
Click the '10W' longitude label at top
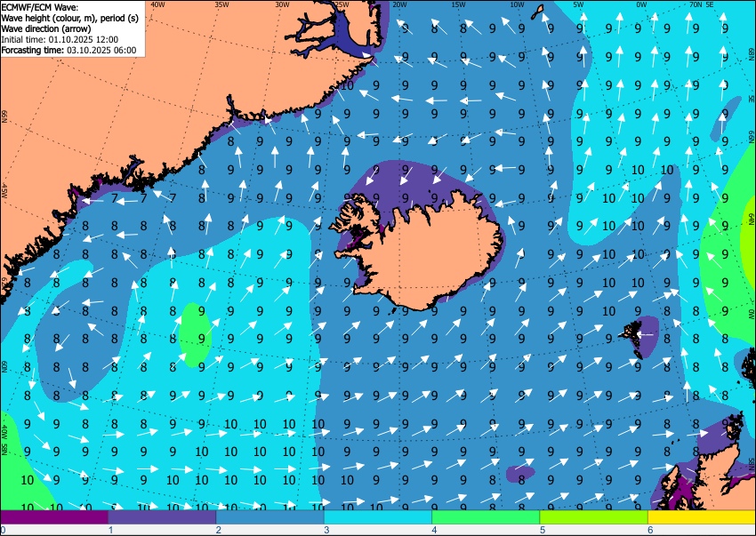(x=517, y=4)
